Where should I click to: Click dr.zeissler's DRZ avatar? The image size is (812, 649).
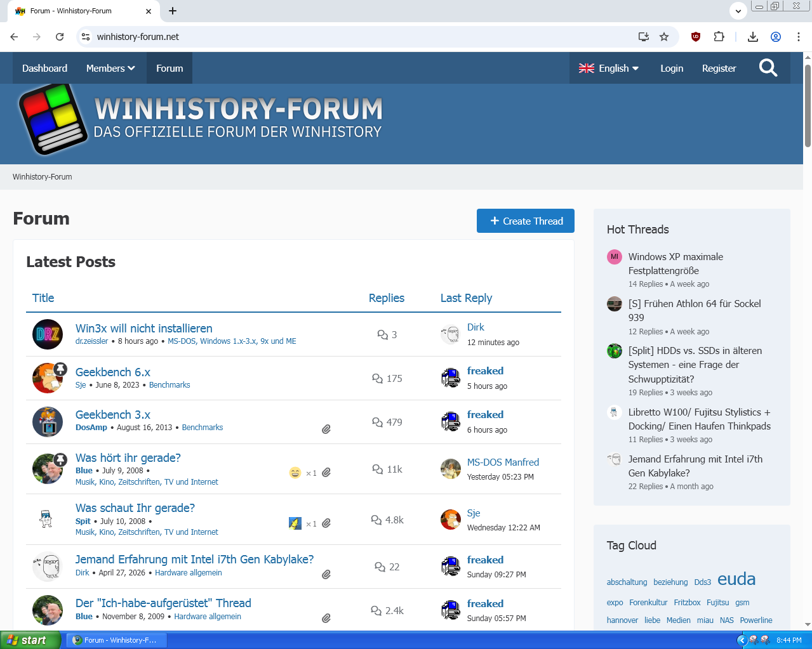click(48, 334)
